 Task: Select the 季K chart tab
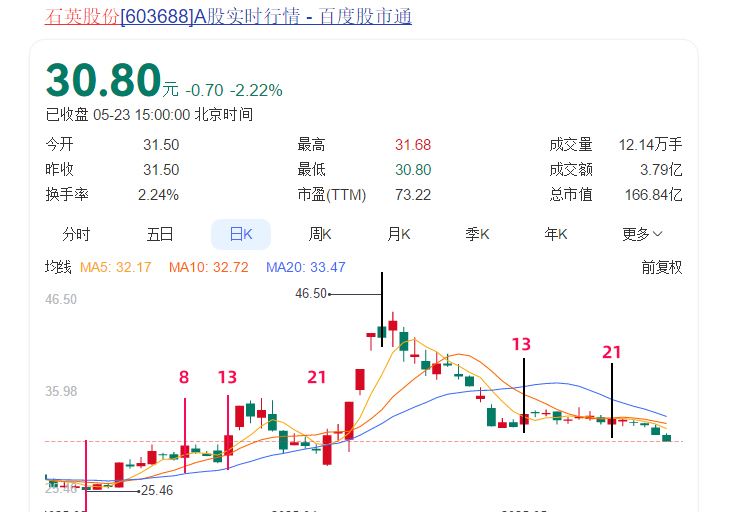coord(477,234)
